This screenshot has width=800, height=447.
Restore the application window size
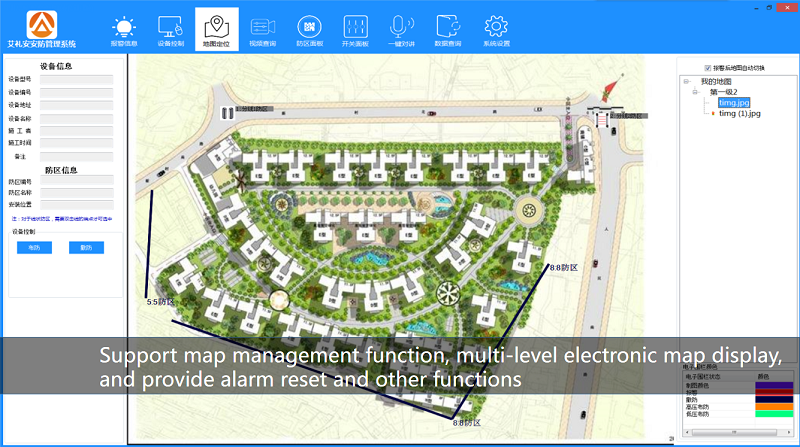(x=769, y=8)
